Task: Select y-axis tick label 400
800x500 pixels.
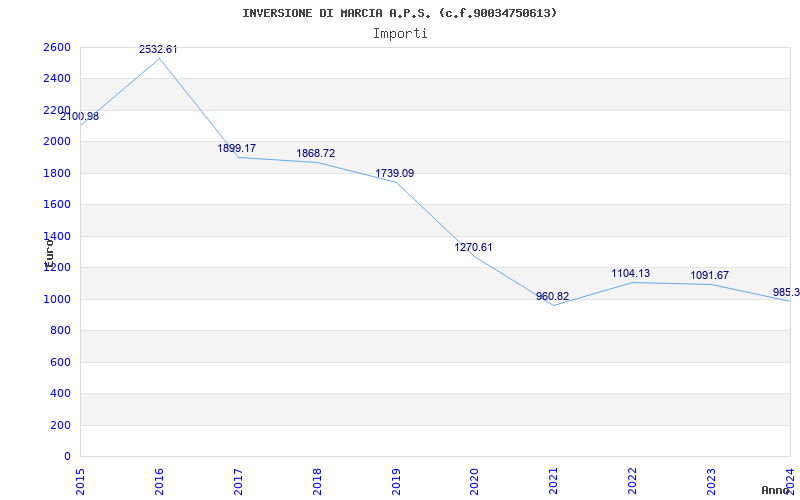Action: click(x=60, y=394)
